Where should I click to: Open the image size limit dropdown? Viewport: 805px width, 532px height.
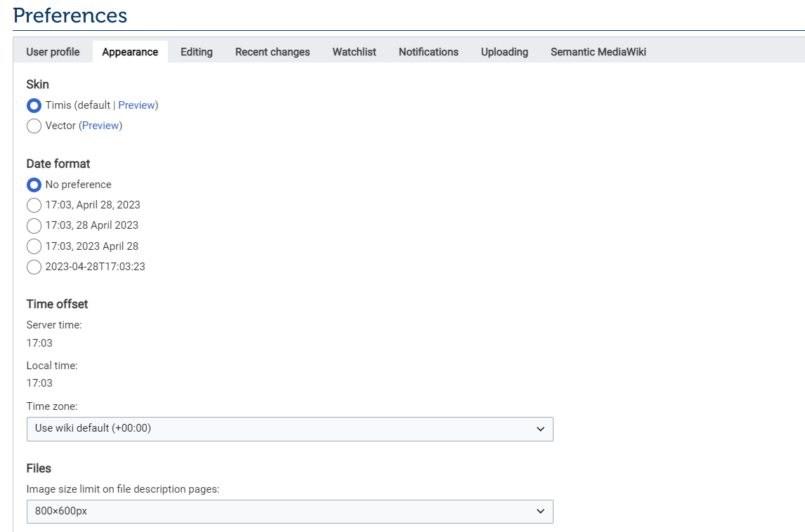click(x=289, y=512)
